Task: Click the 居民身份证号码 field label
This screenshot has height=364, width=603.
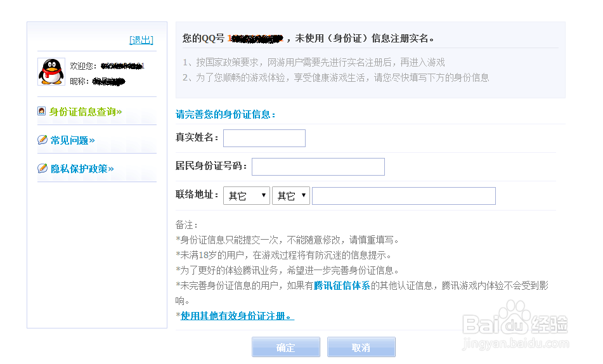Action: coord(211,166)
